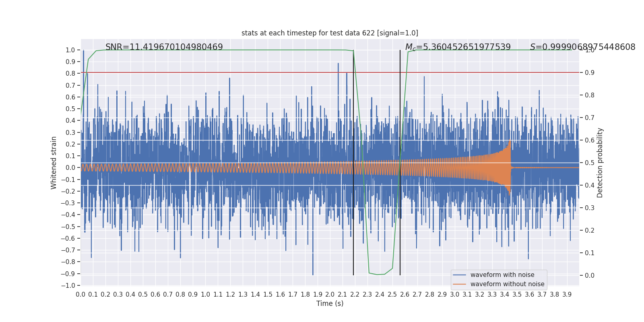Screen dimensions: 644x322
Task: Click the chirp mass Mc=5.360452651977539 annotation
Action: click(x=458, y=47)
